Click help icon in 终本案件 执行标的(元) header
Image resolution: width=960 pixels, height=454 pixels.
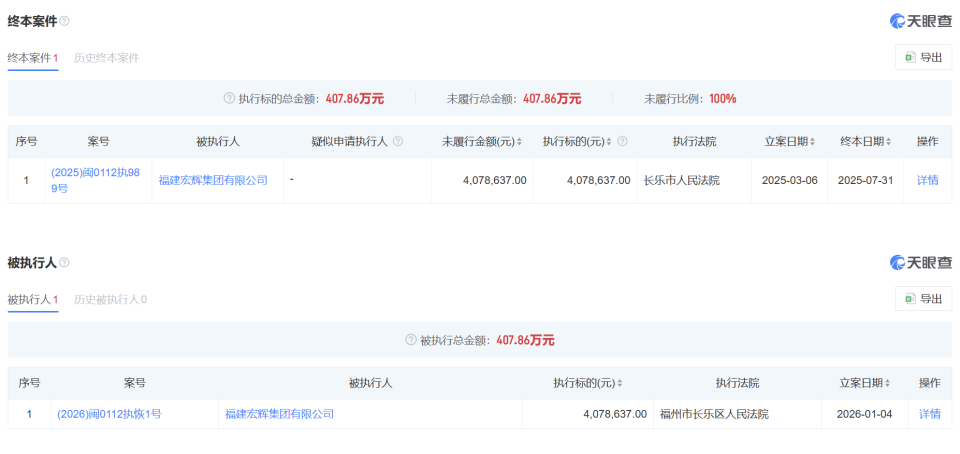(623, 142)
